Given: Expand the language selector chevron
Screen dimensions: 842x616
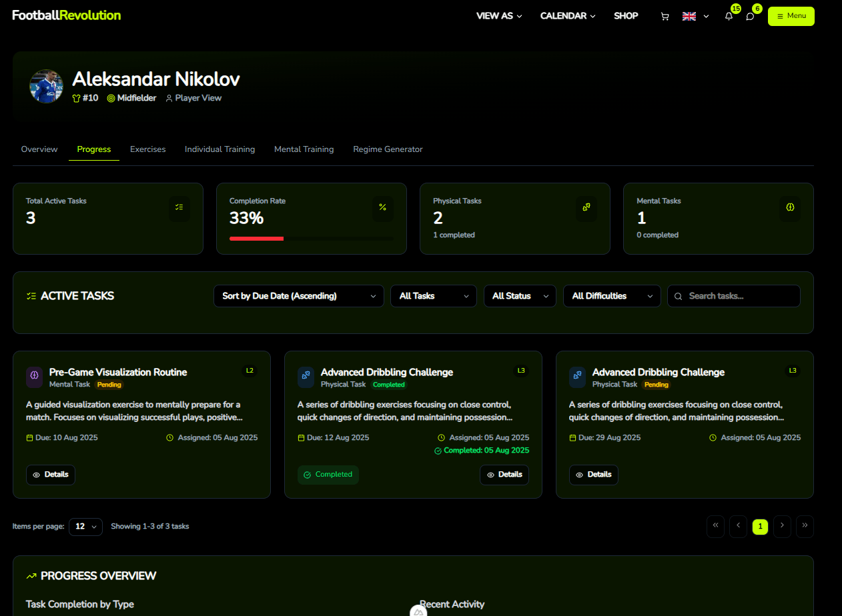Looking at the screenshot, I should click(706, 17).
